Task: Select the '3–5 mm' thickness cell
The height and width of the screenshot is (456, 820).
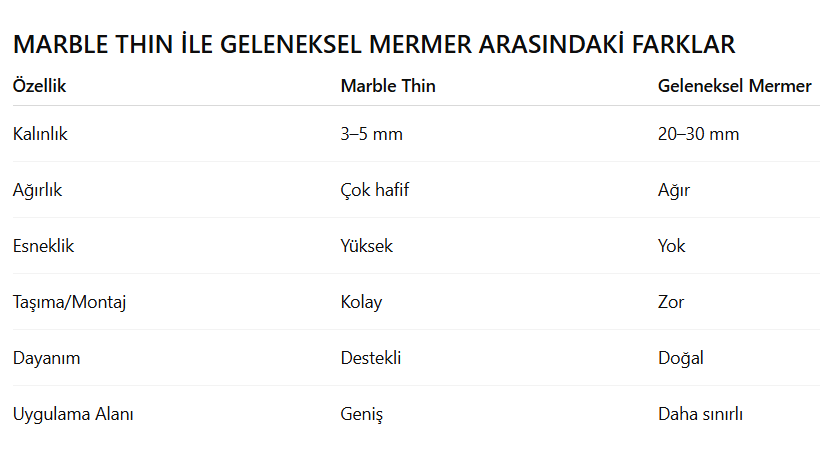Action: (371, 134)
